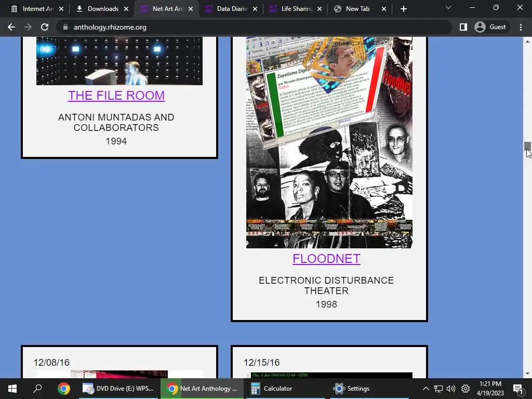Screen dimensions: 532x399
Task: Click the scrollbar up arrow
Action: [x=527, y=42]
